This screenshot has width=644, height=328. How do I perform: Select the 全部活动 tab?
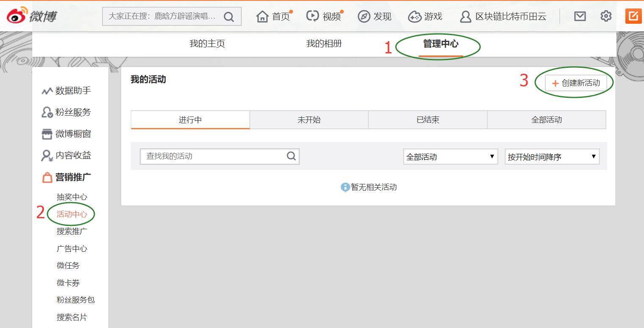coord(547,120)
